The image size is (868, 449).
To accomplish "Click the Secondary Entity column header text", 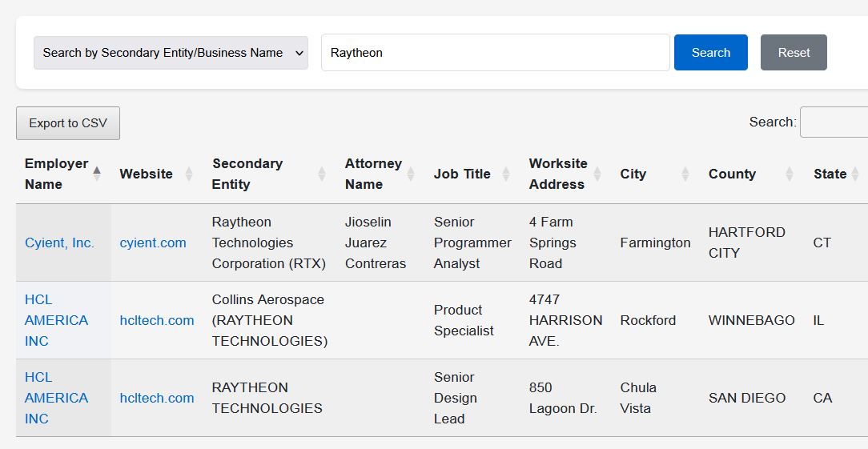I will coord(247,174).
